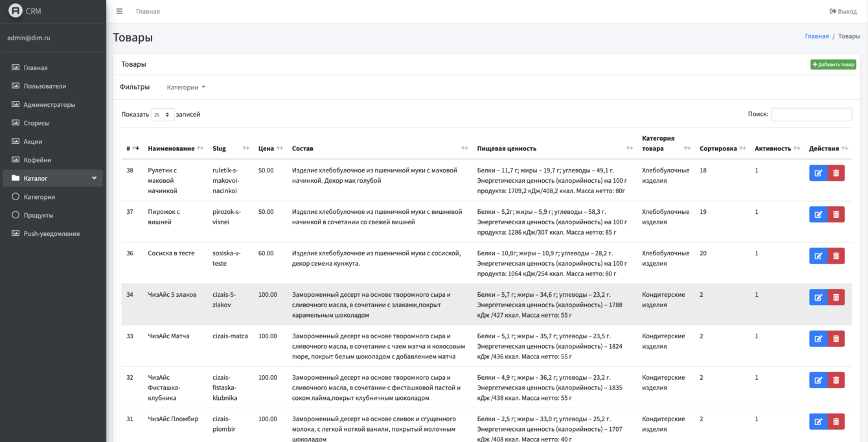Delete the ЧизАйс Фисташка-клубника row
Image resolution: width=868 pixels, height=442 pixels.
click(836, 380)
